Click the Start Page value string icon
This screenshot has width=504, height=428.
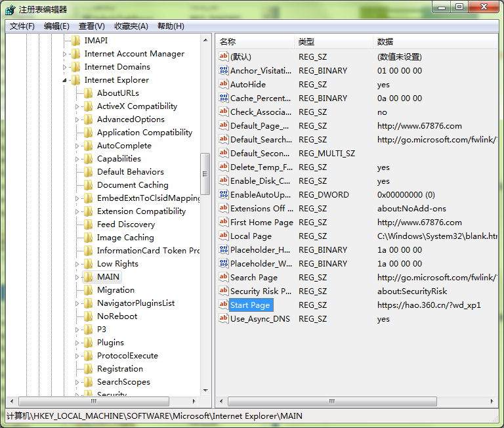[x=223, y=305]
